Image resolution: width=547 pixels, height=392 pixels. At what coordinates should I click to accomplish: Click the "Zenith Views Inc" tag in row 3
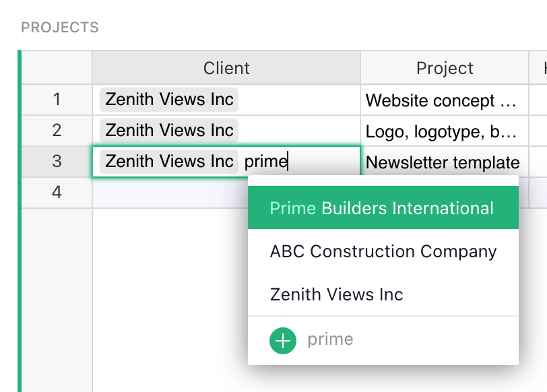click(x=168, y=161)
